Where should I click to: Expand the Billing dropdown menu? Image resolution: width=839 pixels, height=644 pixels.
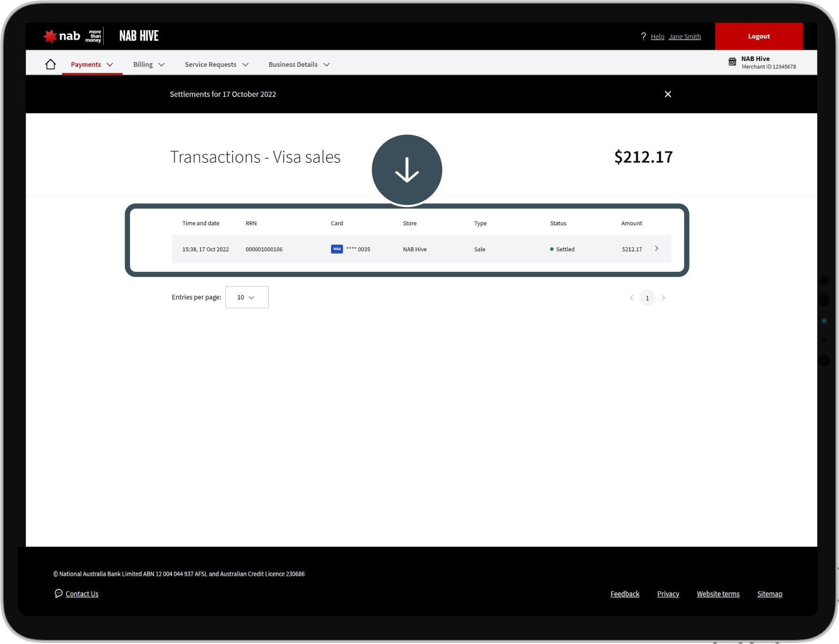pyautogui.click(x=148, y=65)
